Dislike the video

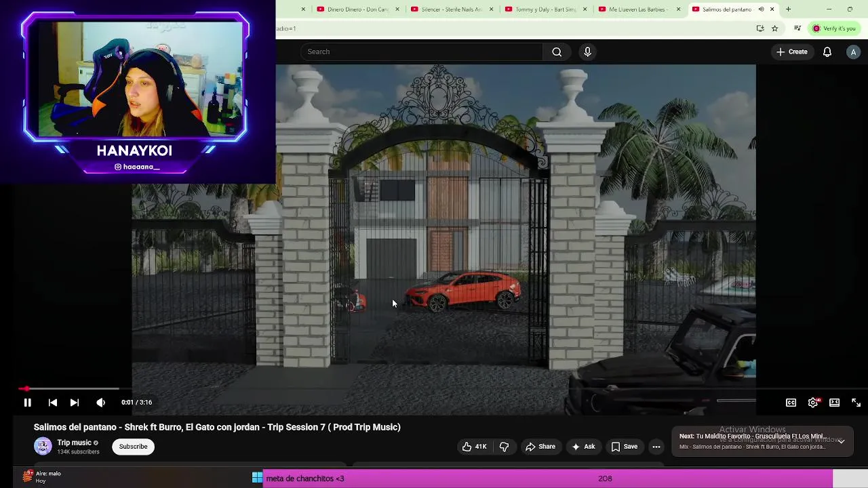coord(504,447)
